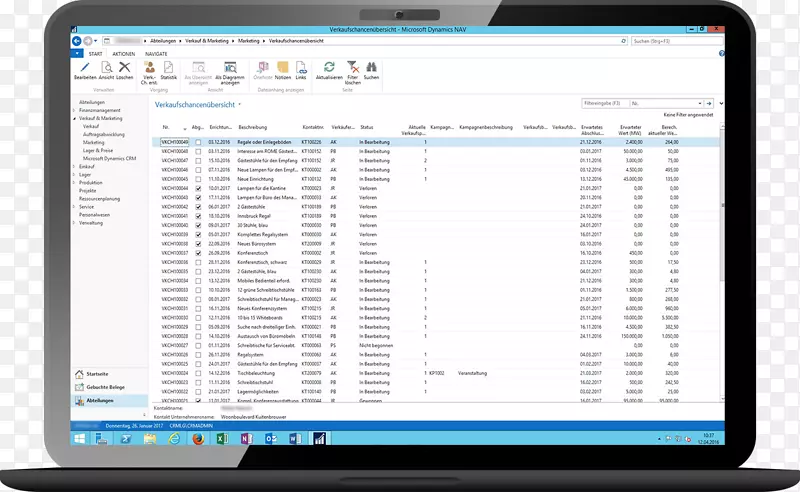The width and height of the screenshot is (800, 492).
Task: Expand the Service tree node
Action: point(74,207)
